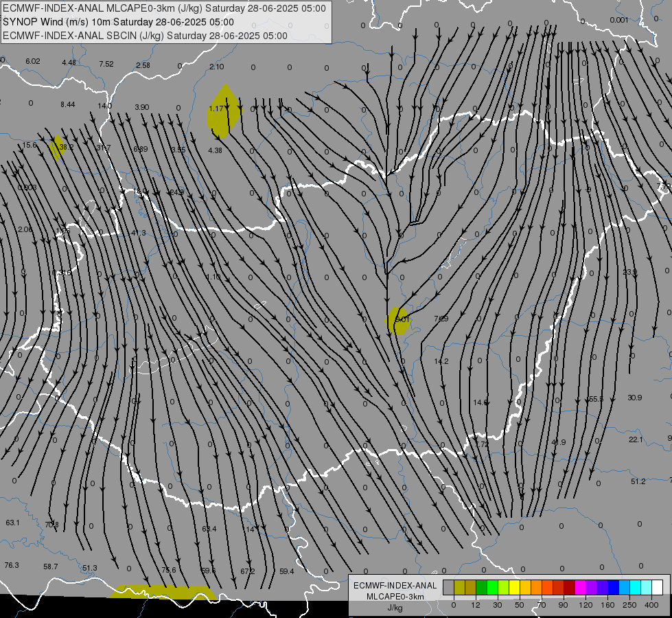Click the olive swatch in the legend

pos(459,587)
